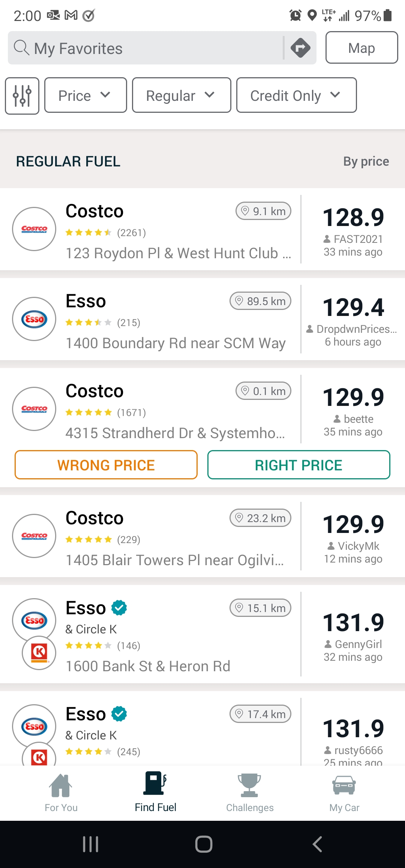
Task: Tap the Find Fuel pump icon
Action: click(x=155, y=784)
